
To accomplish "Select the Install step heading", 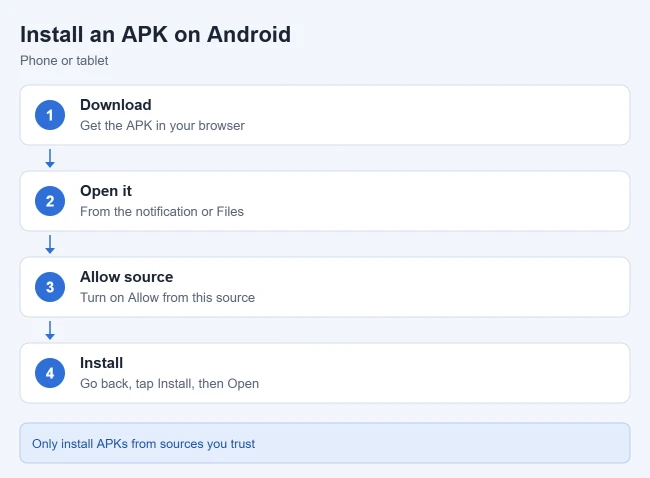I will tap(102, 363).
